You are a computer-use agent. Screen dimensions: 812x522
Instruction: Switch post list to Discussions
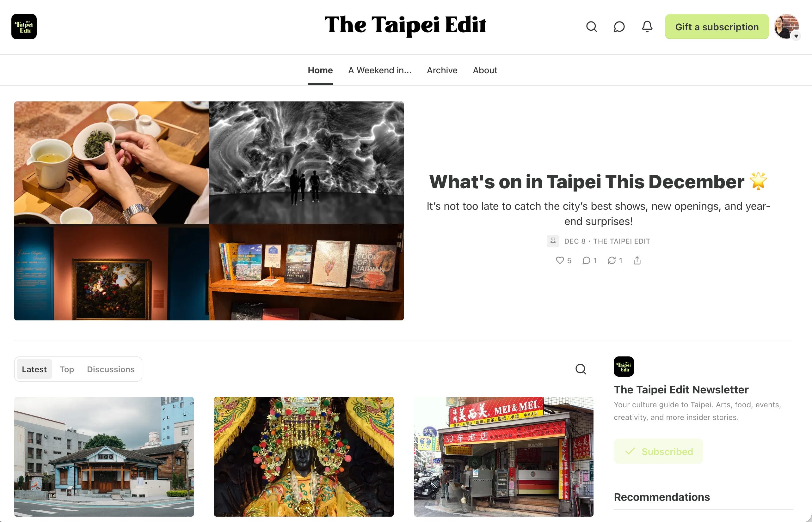click(x=111, y=369)
